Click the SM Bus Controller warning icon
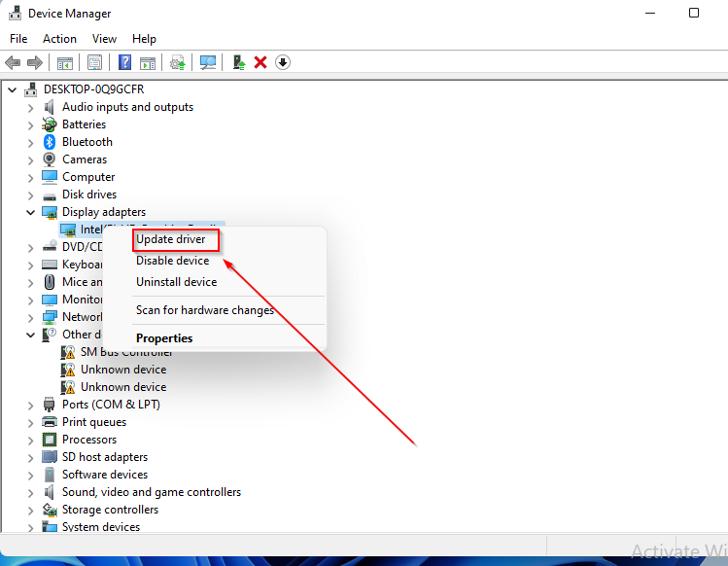 [68, 352]
